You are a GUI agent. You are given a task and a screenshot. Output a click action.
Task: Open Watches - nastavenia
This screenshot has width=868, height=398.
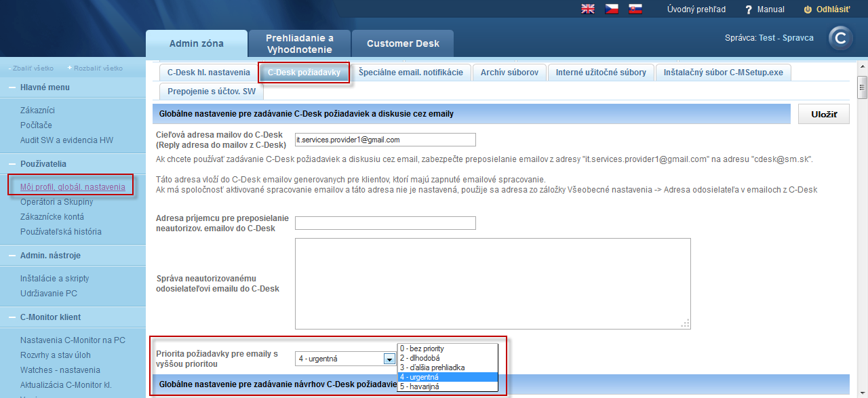point(60,370)
